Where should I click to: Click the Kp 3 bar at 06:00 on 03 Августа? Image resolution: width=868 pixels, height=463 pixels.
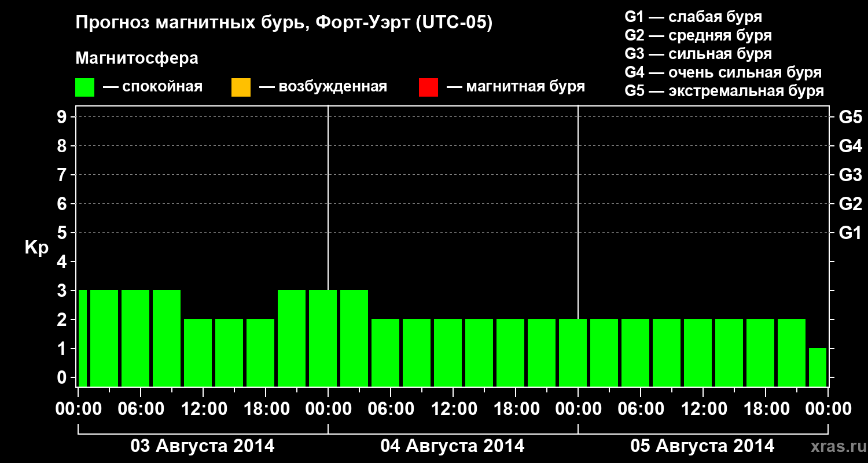(135, 338)
